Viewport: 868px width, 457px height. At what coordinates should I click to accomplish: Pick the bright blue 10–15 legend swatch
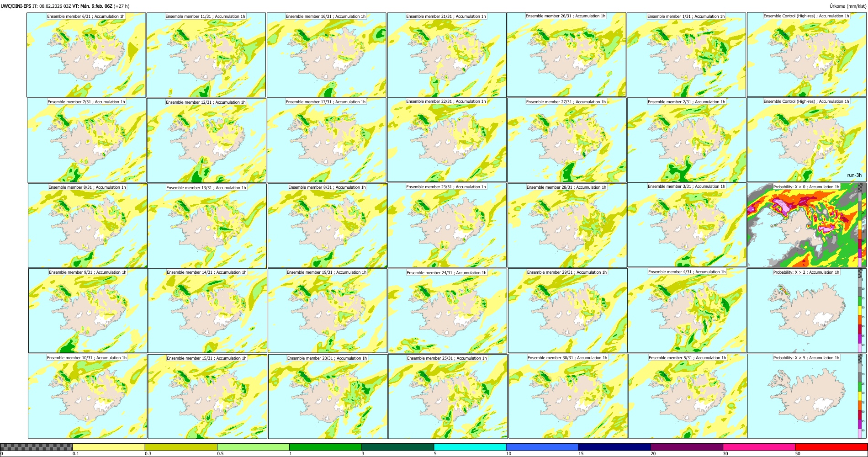(x=542, y=447)
